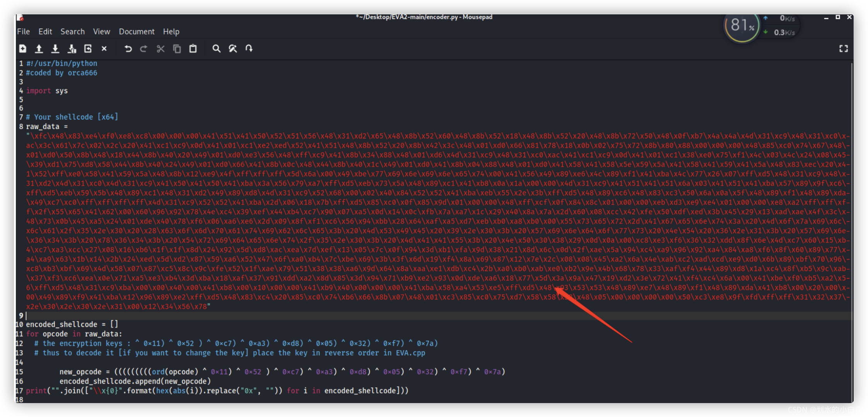
Task: Click the upload speed '0K/s' indicator
Action: [x=787, y=18]
